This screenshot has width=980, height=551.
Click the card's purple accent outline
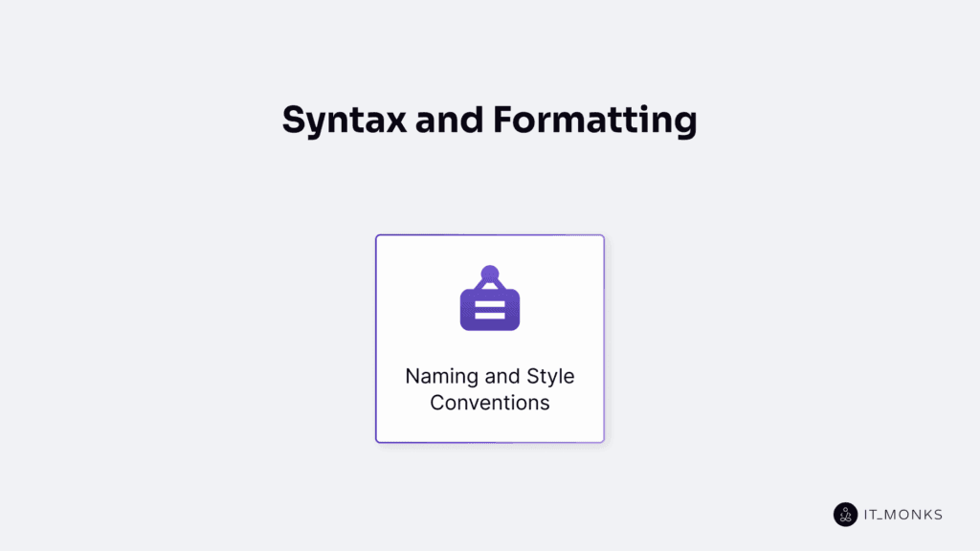376,338
